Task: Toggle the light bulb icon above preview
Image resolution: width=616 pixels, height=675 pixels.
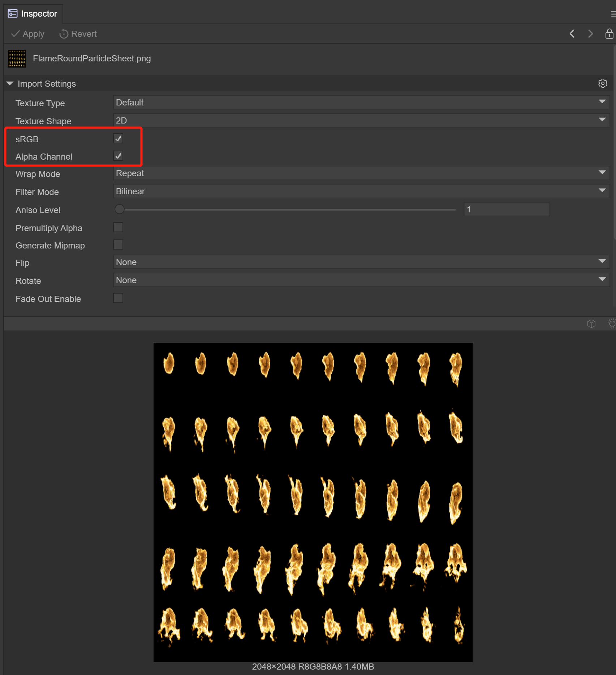Action: [611, 324]
